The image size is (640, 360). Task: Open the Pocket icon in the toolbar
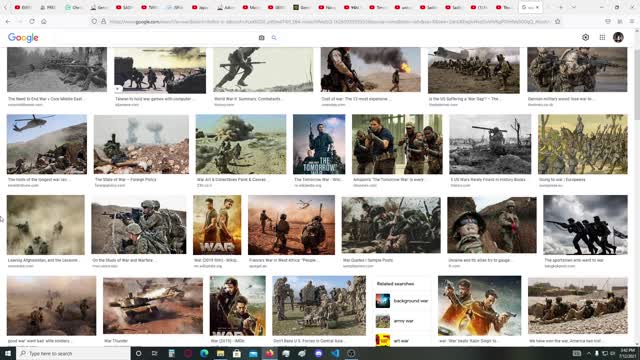click(x=608, y=21)
